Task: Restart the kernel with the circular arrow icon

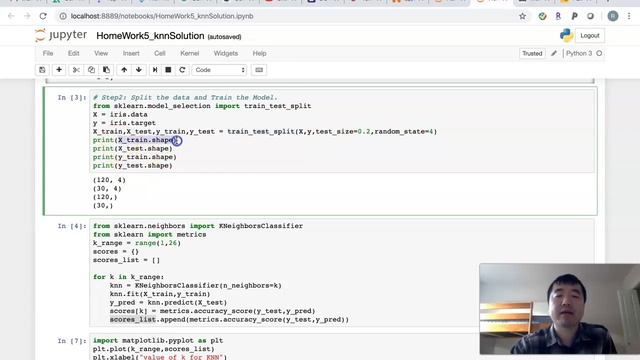Action: [x=182, y=70]
